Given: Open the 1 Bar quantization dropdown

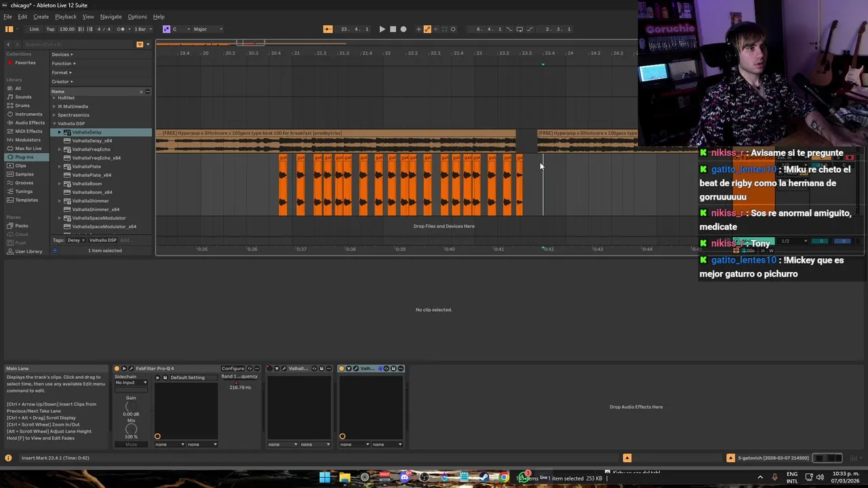Looking at the screenshot, I should 142,29.
